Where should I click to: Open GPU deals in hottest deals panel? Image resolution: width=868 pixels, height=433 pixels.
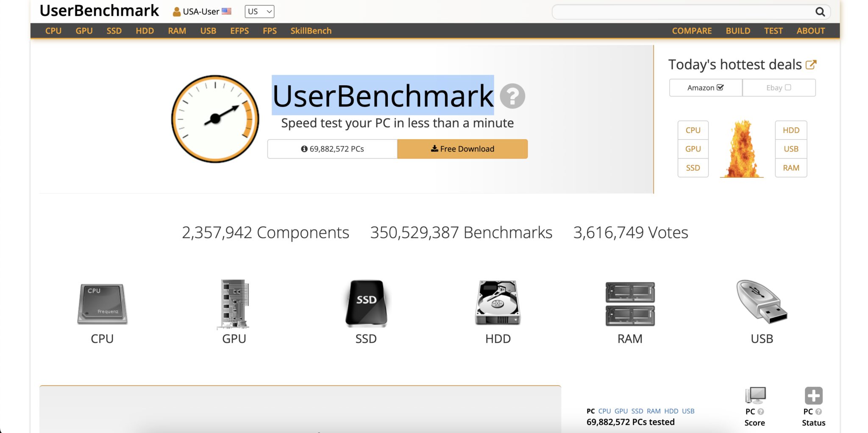pyautogui.click(x=693, y=149)
